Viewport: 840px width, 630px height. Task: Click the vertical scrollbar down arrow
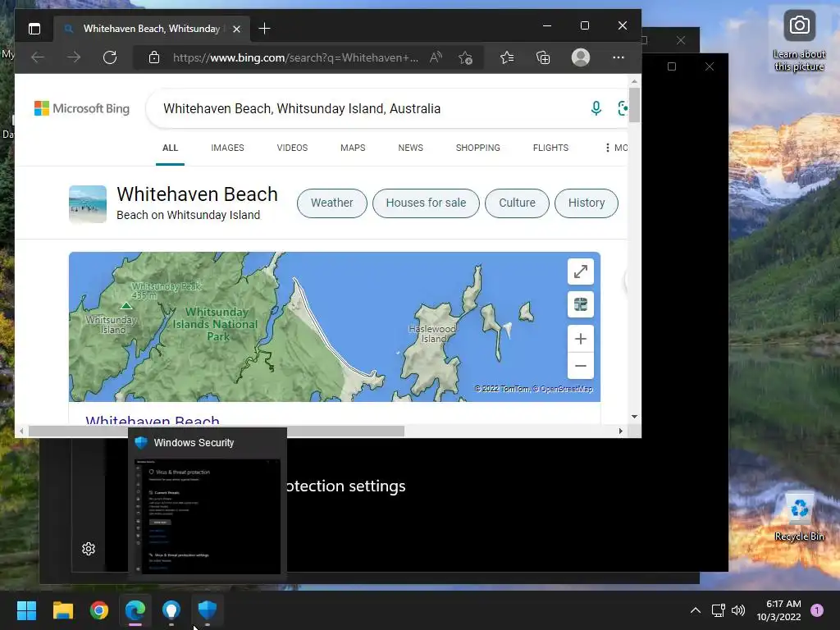point(634,416)
